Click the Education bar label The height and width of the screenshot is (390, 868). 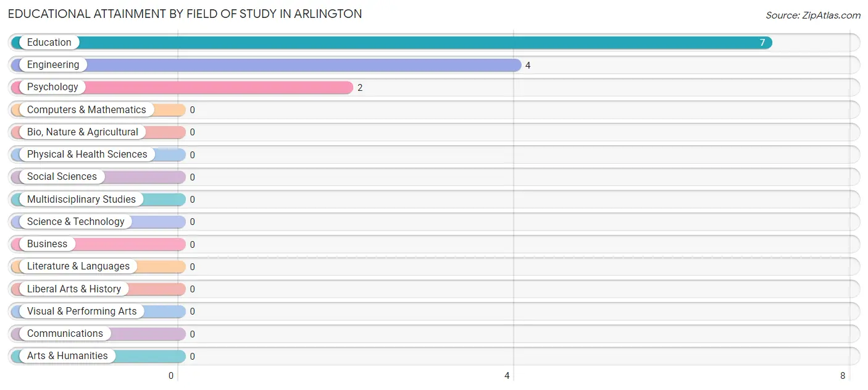pos(49,43)
